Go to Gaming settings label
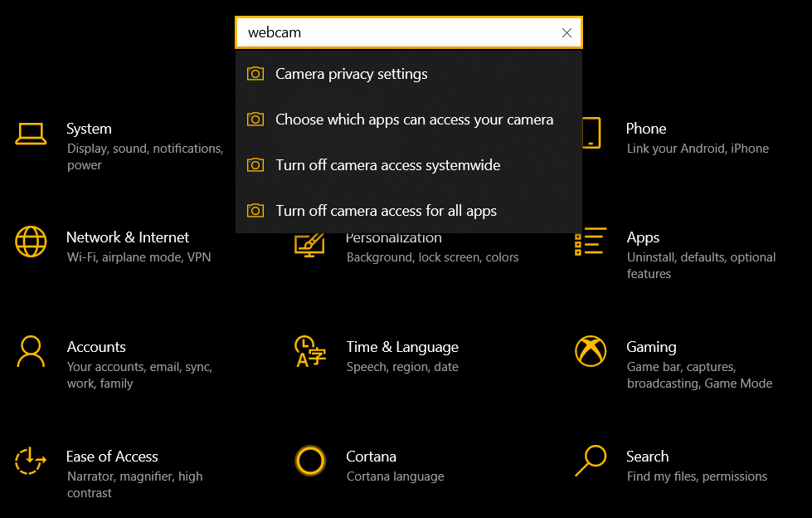Screen dimensions: 812x518 651,347
